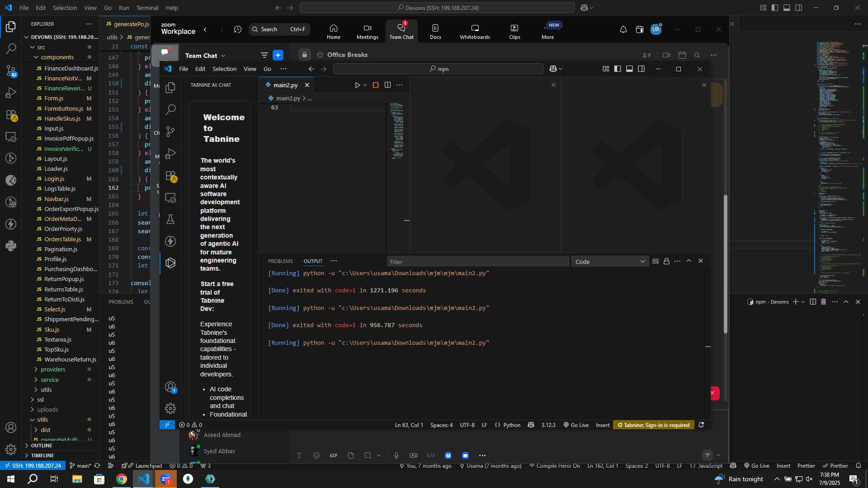Open Zoom Meetings tab

pos(368,32)
